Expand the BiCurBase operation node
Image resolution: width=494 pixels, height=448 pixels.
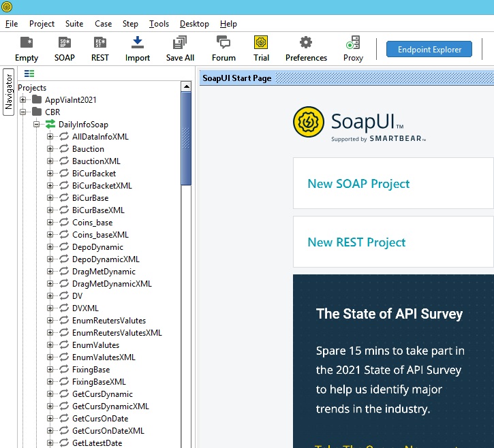tap(50, 197)
